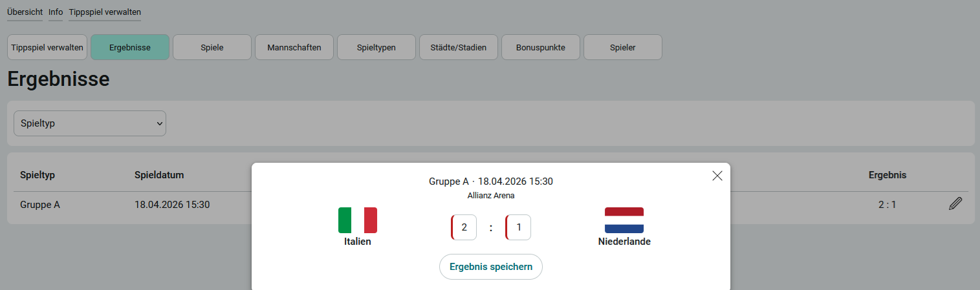Click the pencil edit icon for Gruppe A

[955, 204]
